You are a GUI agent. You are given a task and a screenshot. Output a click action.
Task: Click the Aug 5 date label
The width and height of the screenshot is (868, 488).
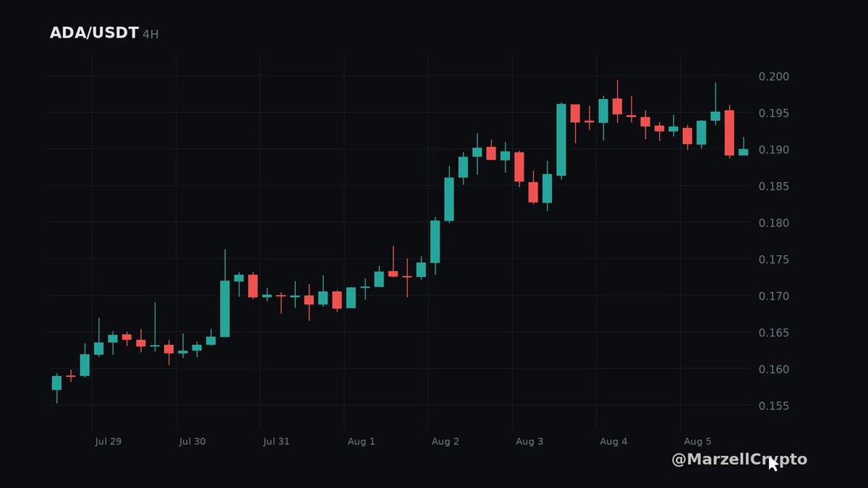coord(697,441)
